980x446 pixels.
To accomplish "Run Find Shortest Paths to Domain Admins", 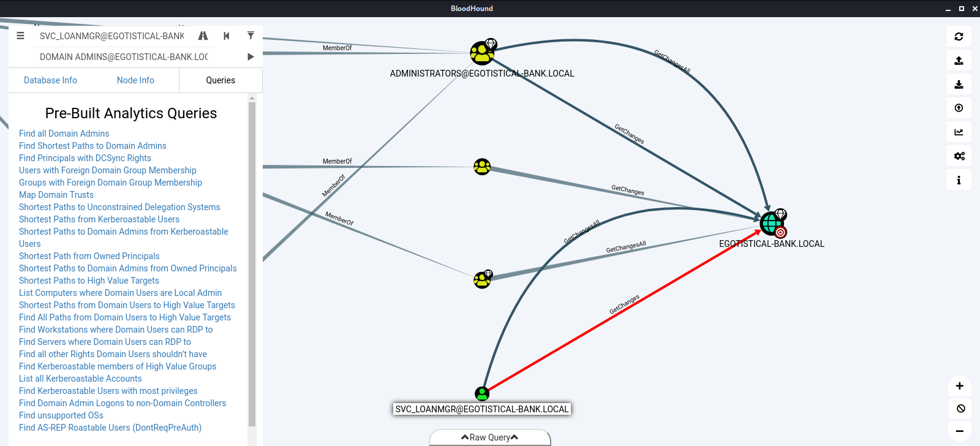I will tap(92, 146).
